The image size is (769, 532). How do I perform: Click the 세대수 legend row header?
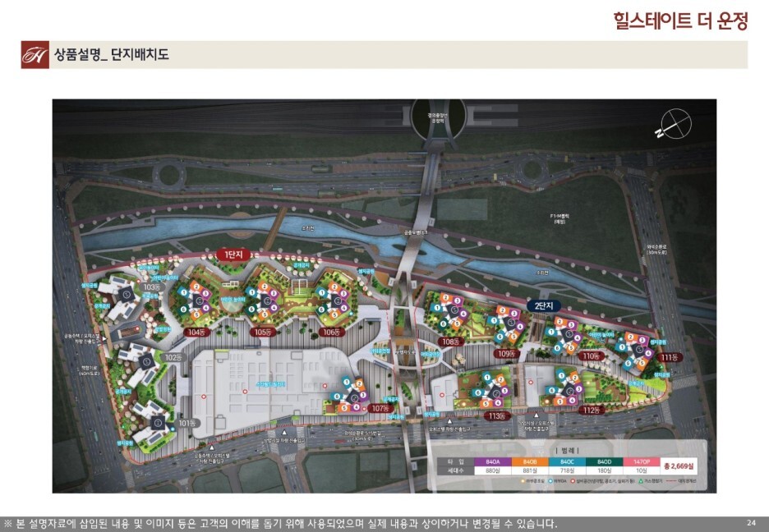click(456, 470)
